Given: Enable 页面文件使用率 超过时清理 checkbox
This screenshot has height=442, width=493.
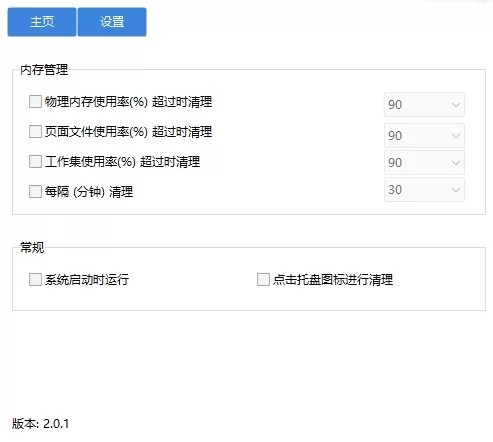Looking at the screenshot, I should pos(35,131).
